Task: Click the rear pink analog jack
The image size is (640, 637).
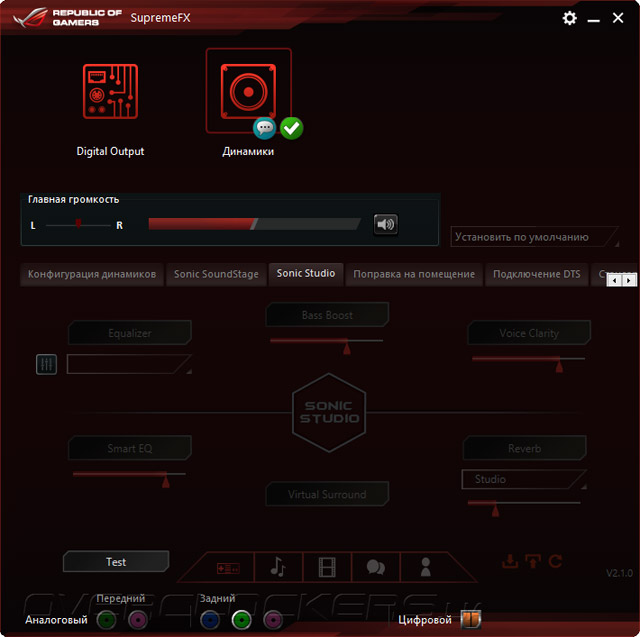Action: coord(273,620)
